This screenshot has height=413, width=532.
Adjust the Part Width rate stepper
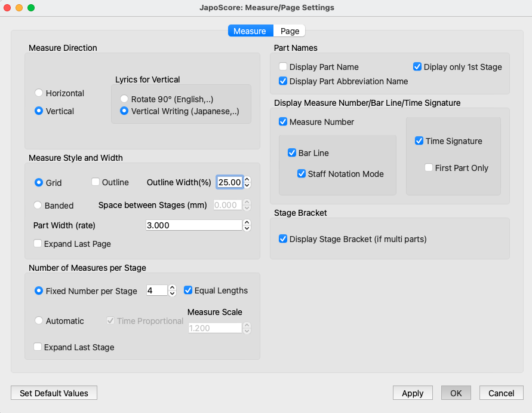[247, 225]
